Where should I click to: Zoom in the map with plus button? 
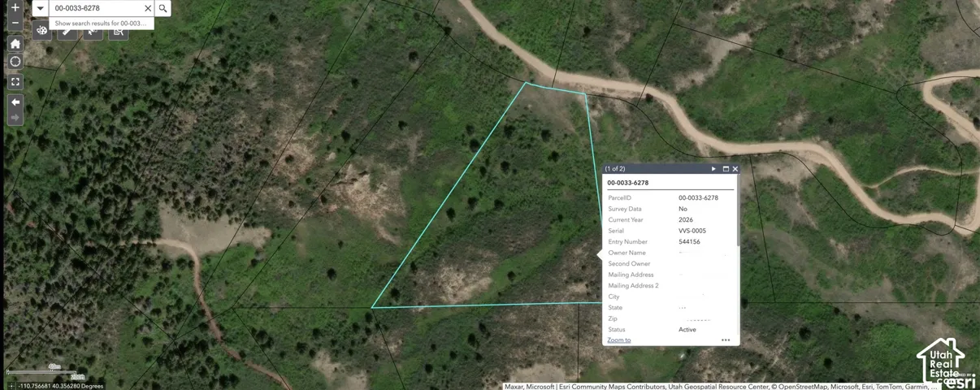click(x=15, y=7)
